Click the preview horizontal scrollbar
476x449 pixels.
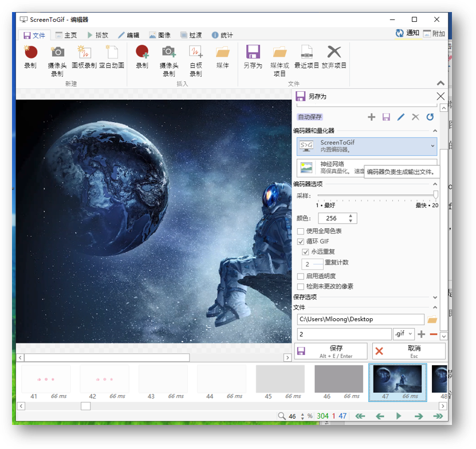107,357
